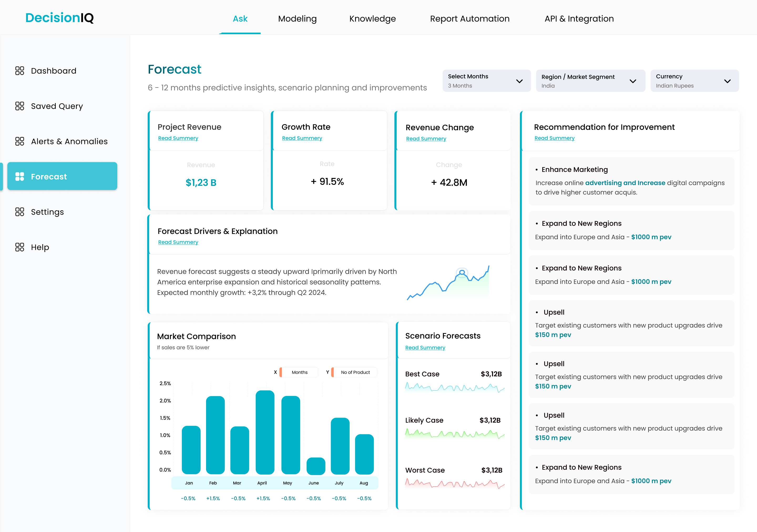Click the Help sidebar icon
The width and height of the screenshot is (757, 532).
click(20, 247)
